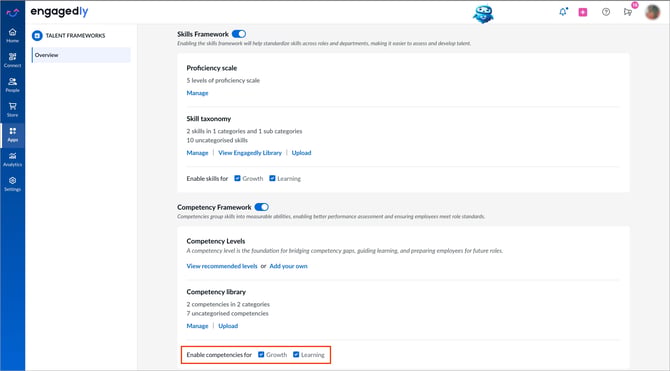Image resolution: width=670 pixels, height=371 pixels.
Task: Open View Engagedly Library link
Action: 250,153
